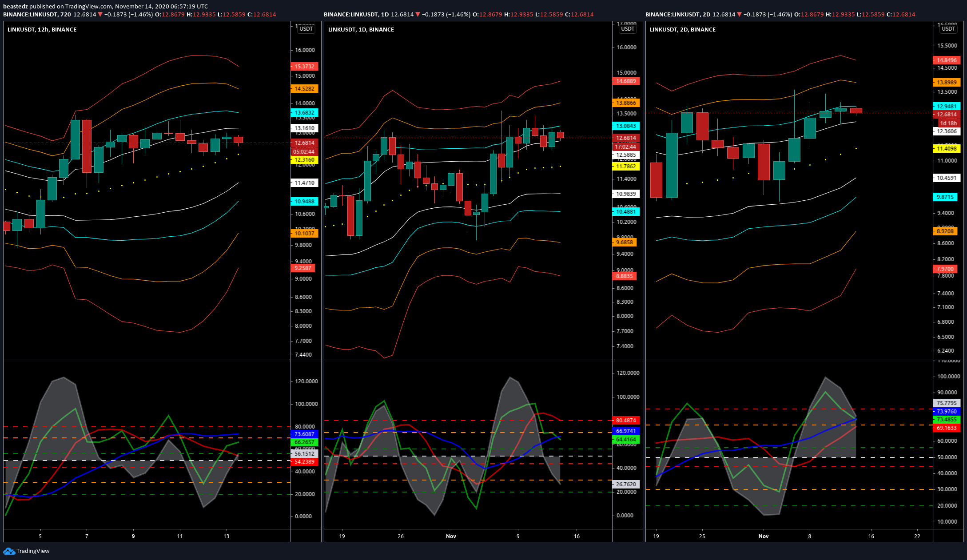
Task: Click the TradingView wordmark text
Action: click(33, 551)
